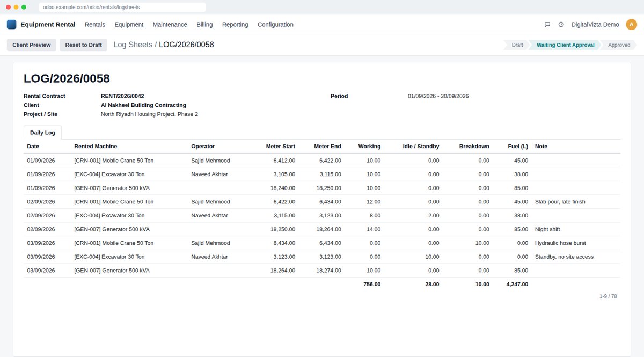Select the Waiting Client Approval stage
Image resolution: width=644 pixels, height=357 pixels.
(x=565, y=45)
